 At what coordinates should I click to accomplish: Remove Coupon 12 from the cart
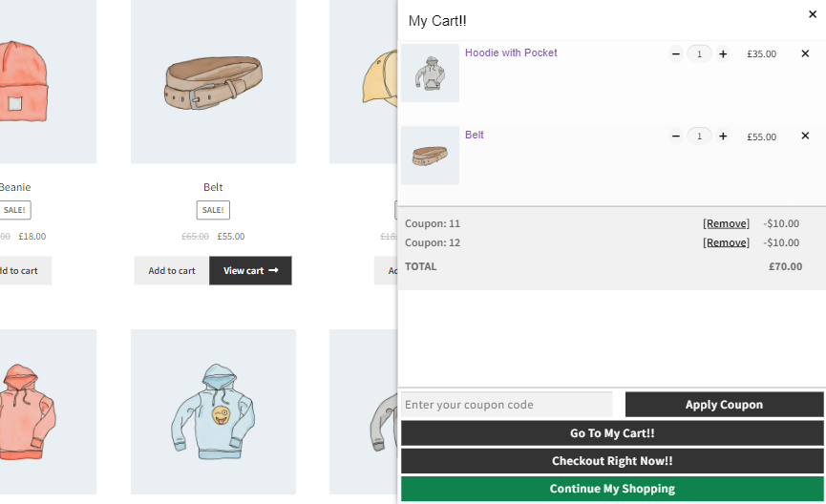click(x=726, y=242)
